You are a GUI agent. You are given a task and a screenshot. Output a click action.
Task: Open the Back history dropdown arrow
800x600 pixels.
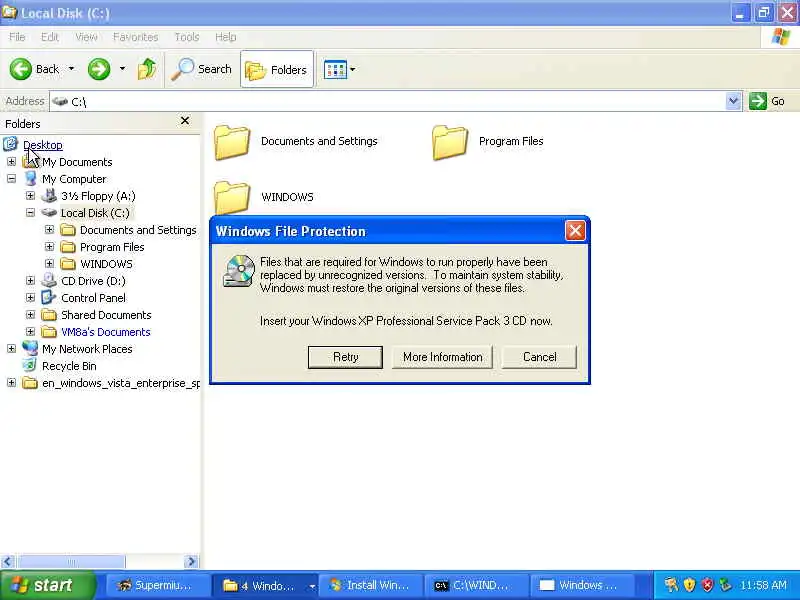pos(71,69)
